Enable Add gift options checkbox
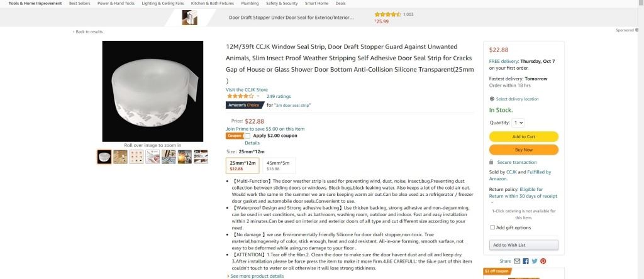Viewport: 644px width, 279px height. point(492,227)
